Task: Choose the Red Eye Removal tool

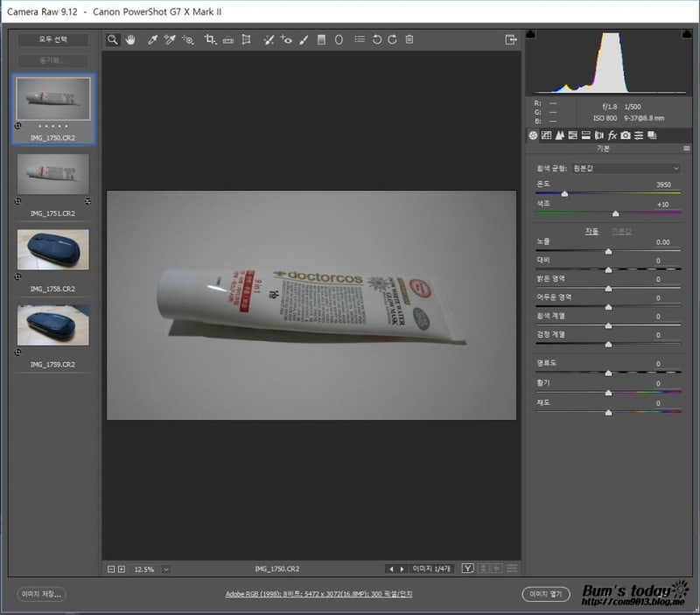Action: pos(286,39)
